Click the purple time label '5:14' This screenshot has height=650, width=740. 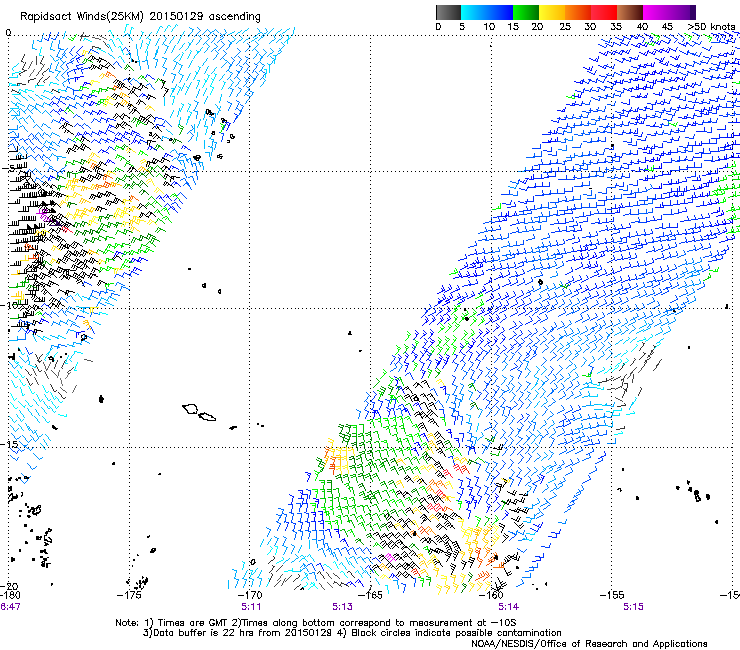point(509,607)
